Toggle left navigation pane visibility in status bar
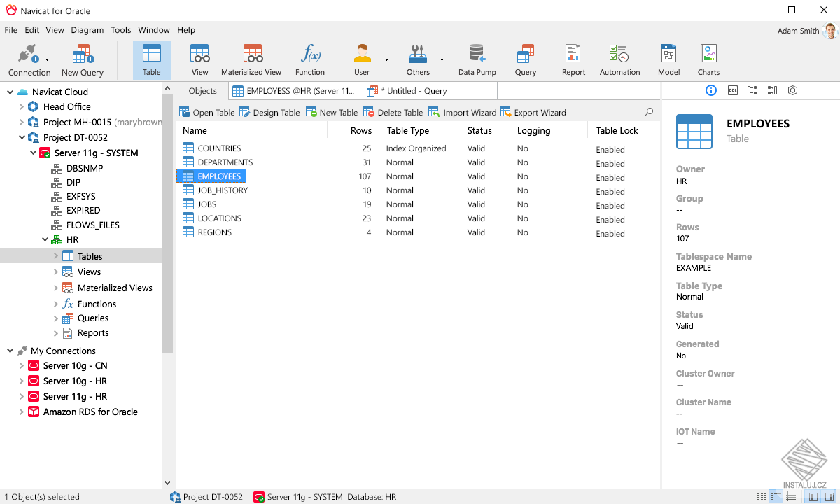 pos(813,497)
